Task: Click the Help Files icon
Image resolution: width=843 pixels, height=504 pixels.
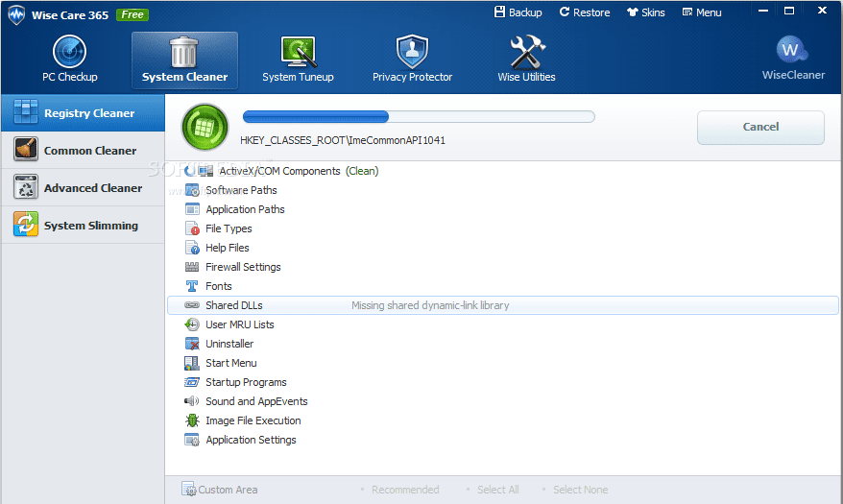Action: 192,248
